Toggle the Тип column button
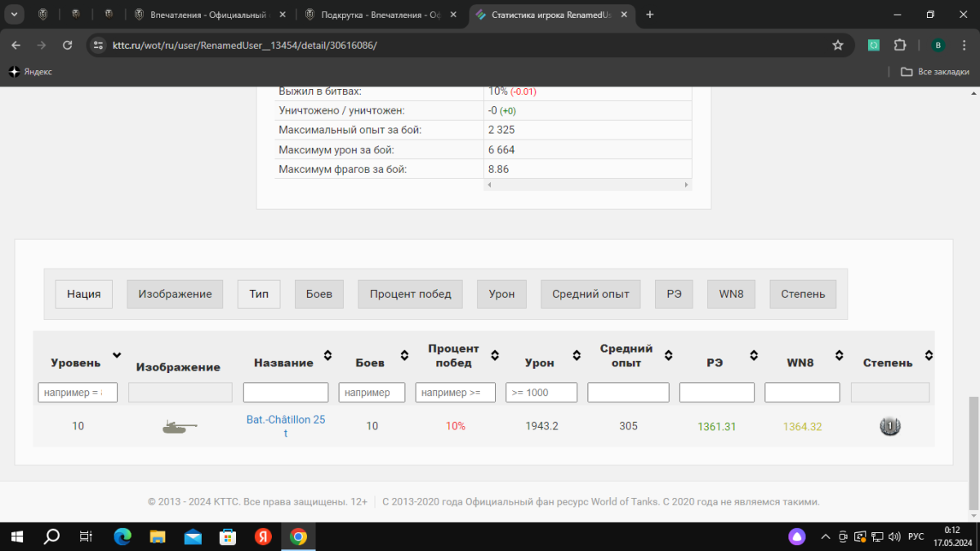The image size is (980, 551). coord(259,294)
